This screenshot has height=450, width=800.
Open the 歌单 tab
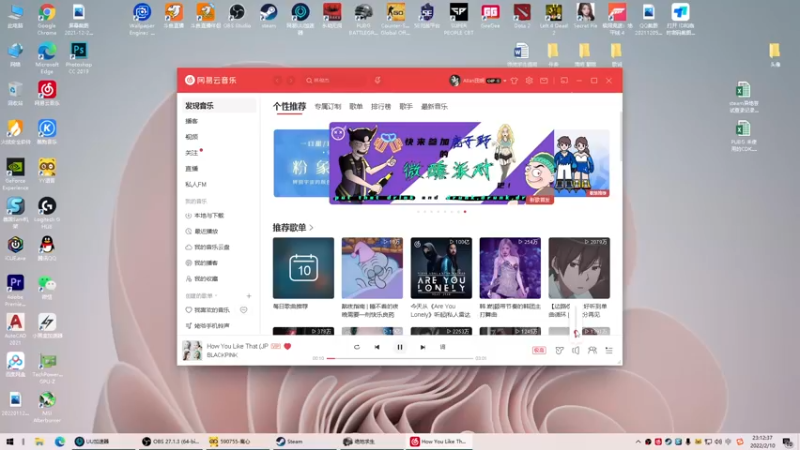(356, 107)
